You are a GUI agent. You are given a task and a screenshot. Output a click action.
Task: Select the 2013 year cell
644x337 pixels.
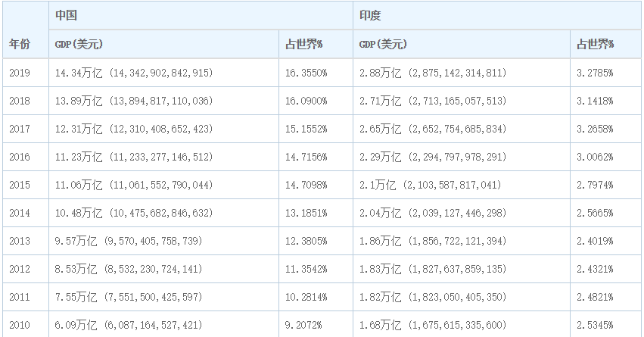tap(26, 240)
